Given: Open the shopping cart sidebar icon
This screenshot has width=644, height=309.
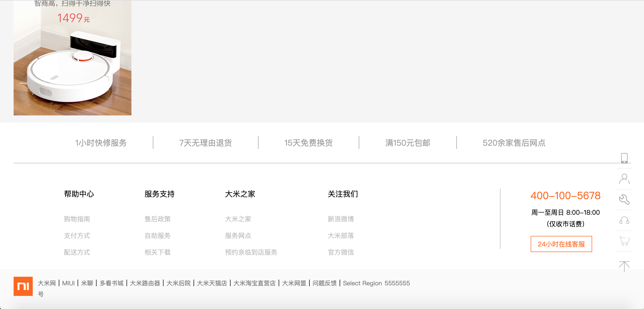Looking at the screenshot, I should (624, 241).
